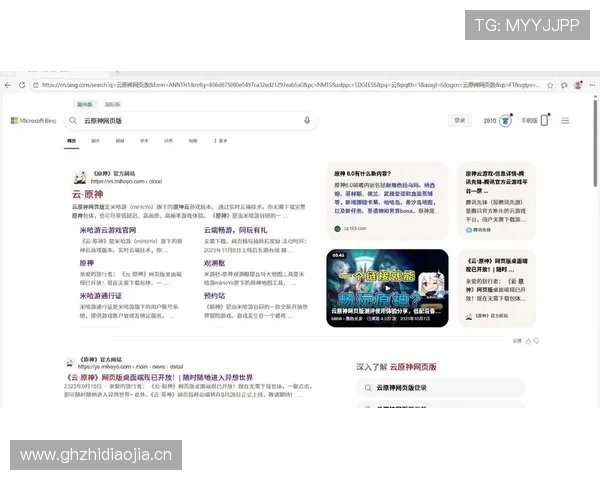Open the 网页版桌面端现已开放 side card
This screenshot has height=480, width=600.
click(x=497, y=288)
